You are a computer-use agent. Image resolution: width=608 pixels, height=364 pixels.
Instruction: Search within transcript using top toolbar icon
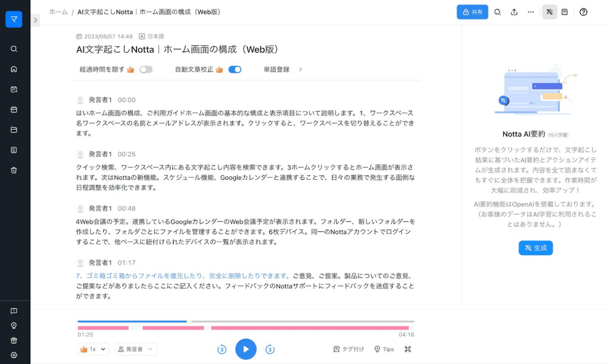pos(498,12)
